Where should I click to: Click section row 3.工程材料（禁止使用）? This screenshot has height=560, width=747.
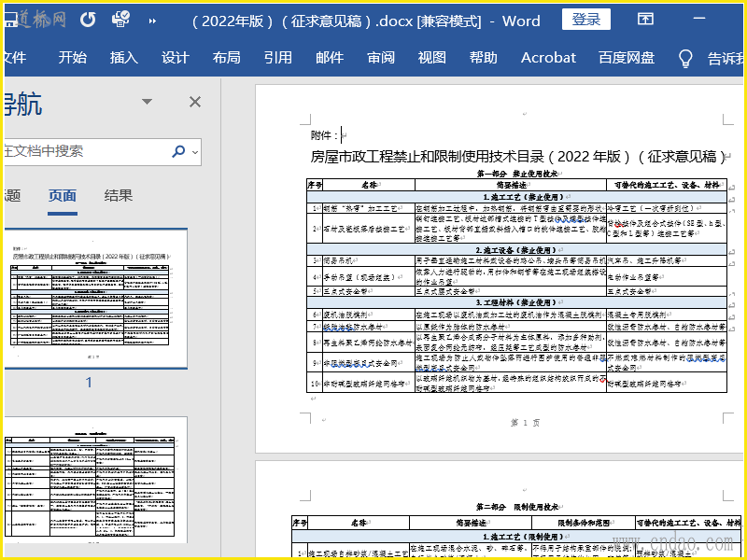click(516, 302)
